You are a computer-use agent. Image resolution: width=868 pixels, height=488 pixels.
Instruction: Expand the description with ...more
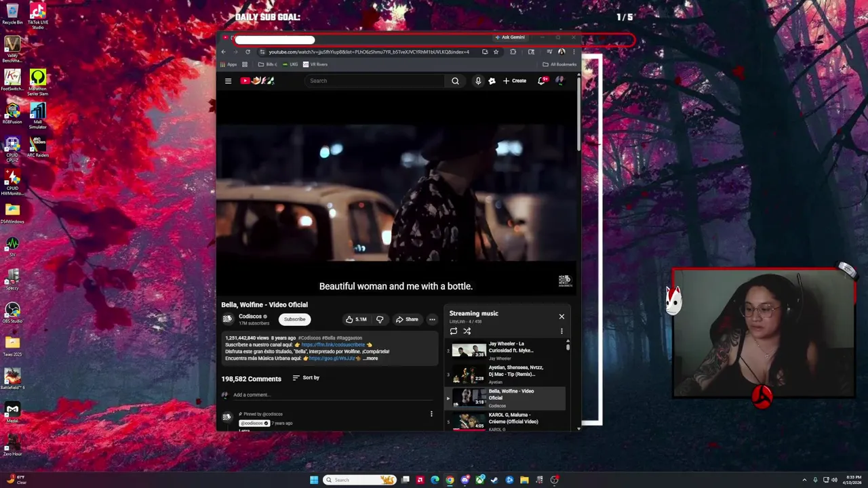click(370, 359)
